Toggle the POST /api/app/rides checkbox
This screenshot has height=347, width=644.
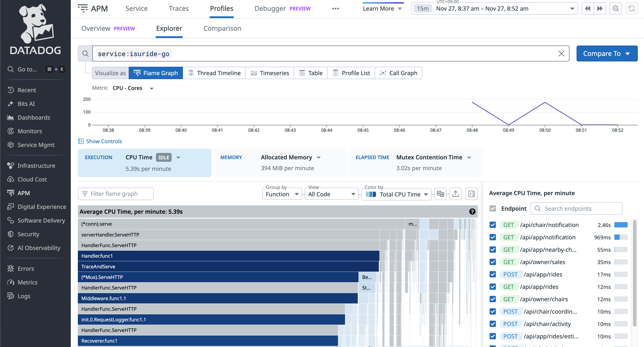click(493, 274)
